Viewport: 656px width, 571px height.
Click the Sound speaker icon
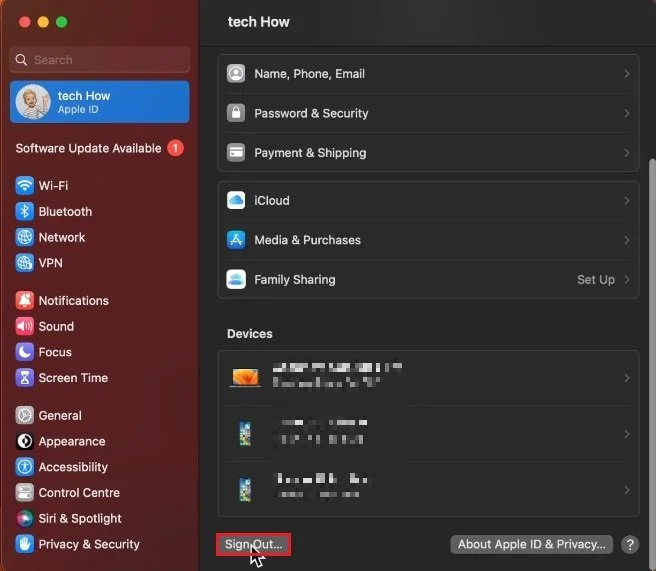click(25, 326)
